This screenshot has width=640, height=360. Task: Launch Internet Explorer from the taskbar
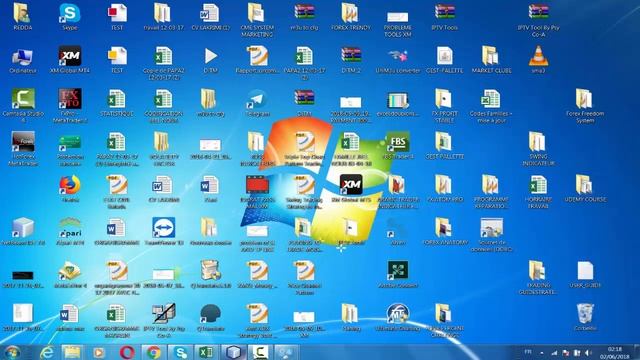tap(47, 352)
